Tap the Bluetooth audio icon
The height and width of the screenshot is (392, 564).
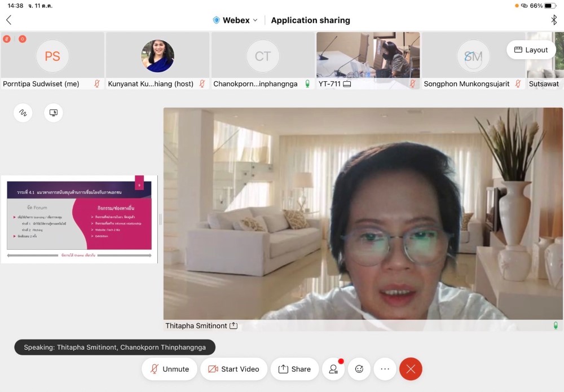pos(553,20)
